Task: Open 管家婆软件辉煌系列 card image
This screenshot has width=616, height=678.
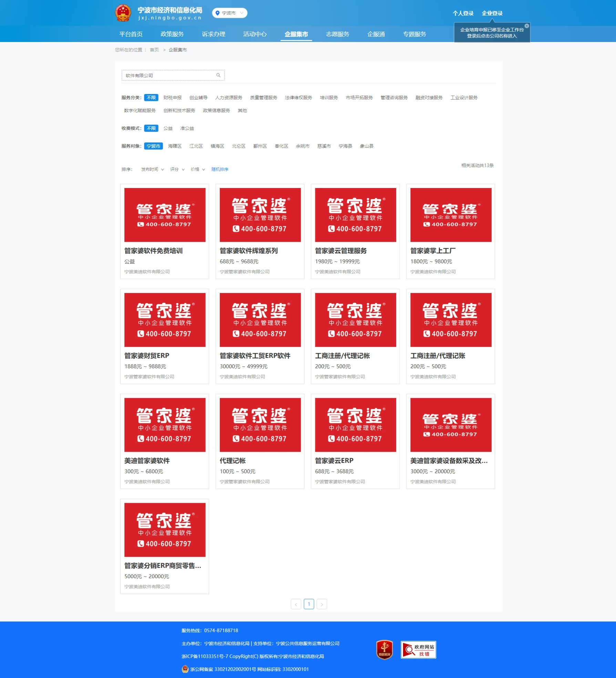Action: click(260, 215)
